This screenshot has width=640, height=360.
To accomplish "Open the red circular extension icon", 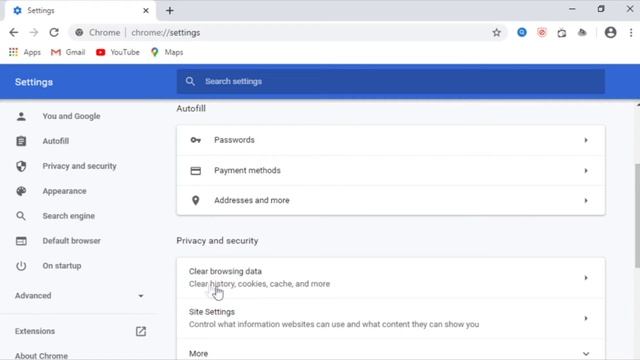I will click(x=542, y=32).
